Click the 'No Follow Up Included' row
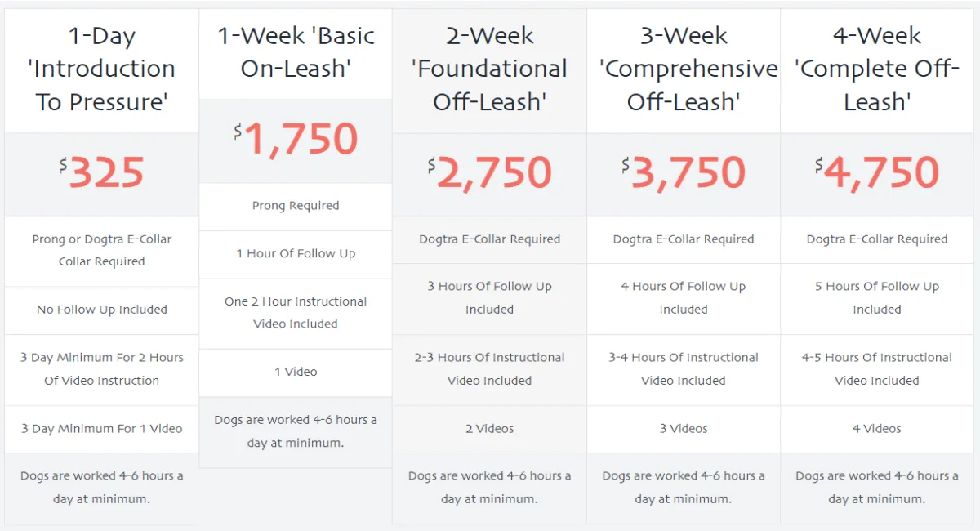The height and width of the screenshot is (531, 980). pyautogui.click(x=102, y=310)
